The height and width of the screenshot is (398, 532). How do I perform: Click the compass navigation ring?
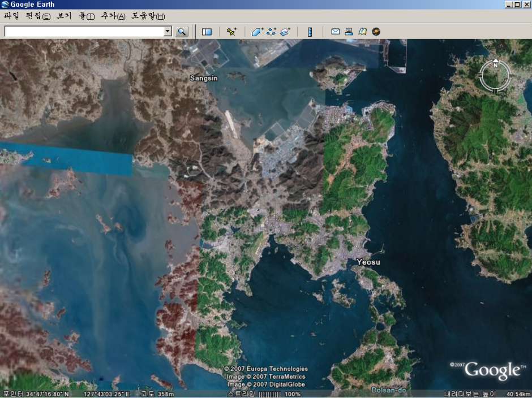click(495, 76)
